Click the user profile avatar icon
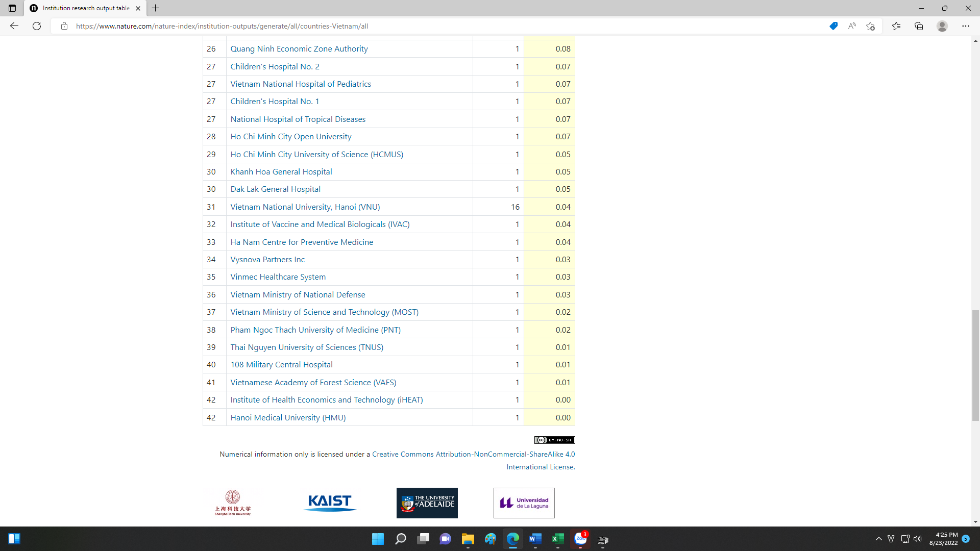 (x=942, y=26)
